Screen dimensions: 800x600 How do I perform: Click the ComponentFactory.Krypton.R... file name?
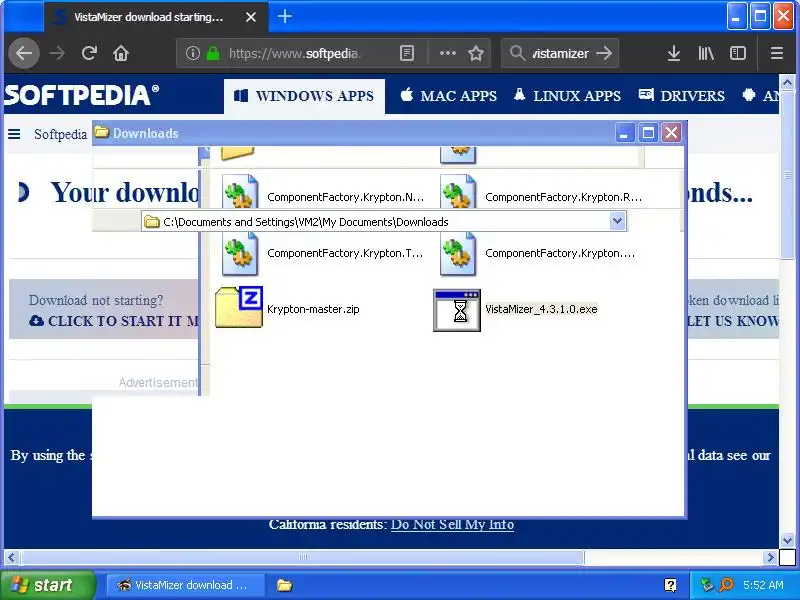click(563, 197)
